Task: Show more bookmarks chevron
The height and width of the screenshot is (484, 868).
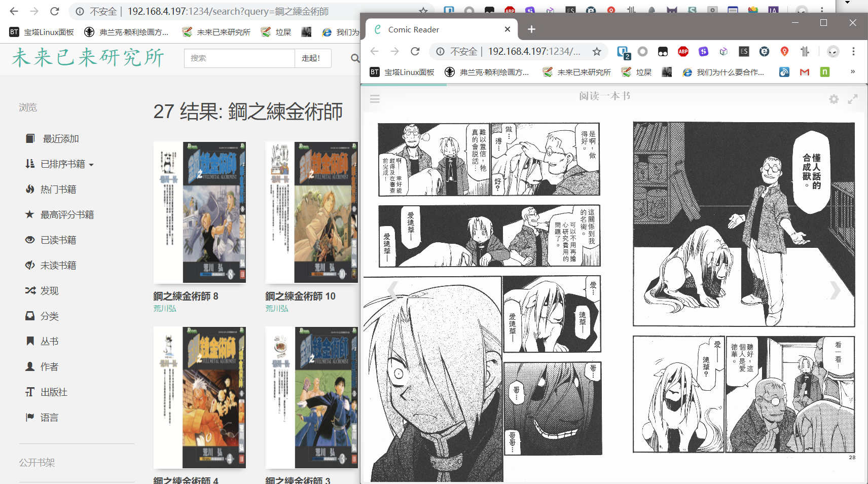Action: [x=853, y=71]
